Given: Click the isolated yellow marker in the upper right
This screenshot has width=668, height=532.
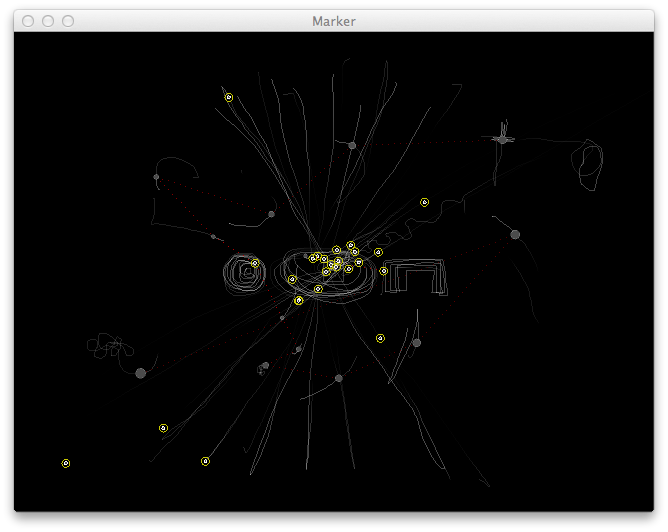Looking at the screenshot, I should click(x=424, y=202).
